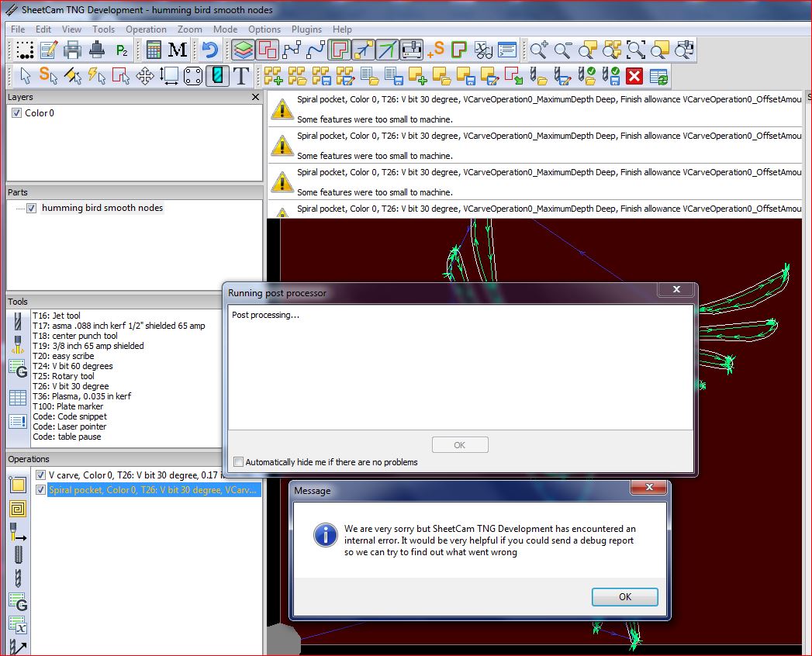This screenshot has width=812, height=656.
Task: Toggle the stacked layers display icon
Action: 243,50
